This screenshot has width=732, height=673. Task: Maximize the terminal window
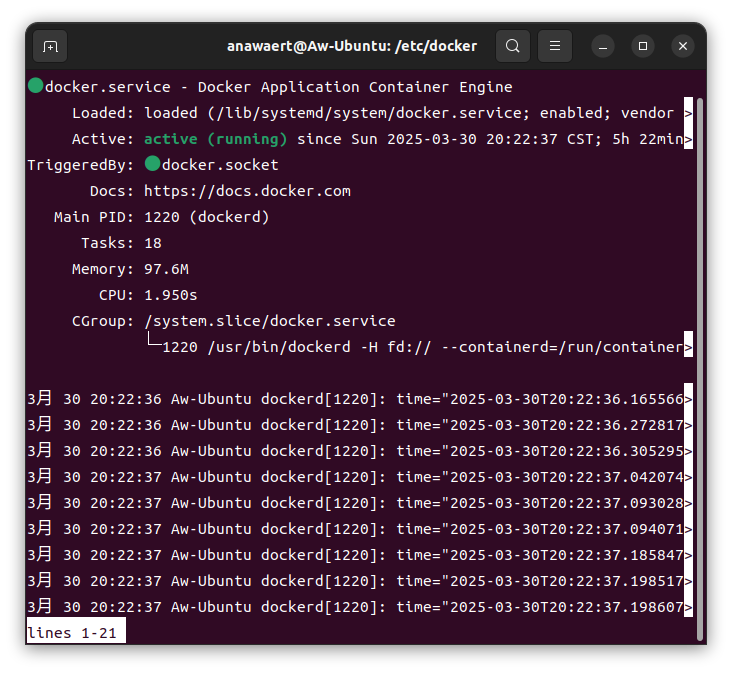[643, 46]
